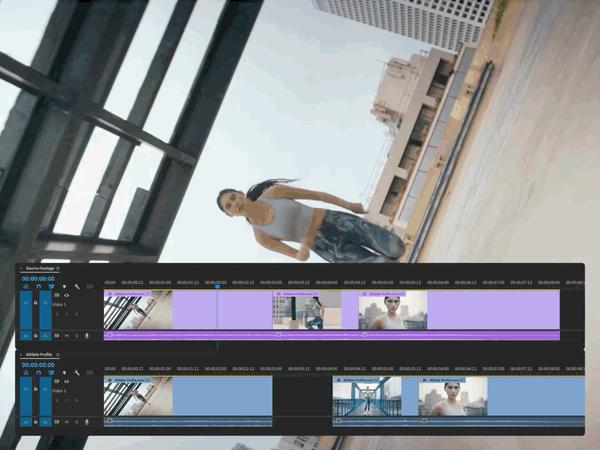Toggle the lock on Video 1 track

tap(36, 303)
